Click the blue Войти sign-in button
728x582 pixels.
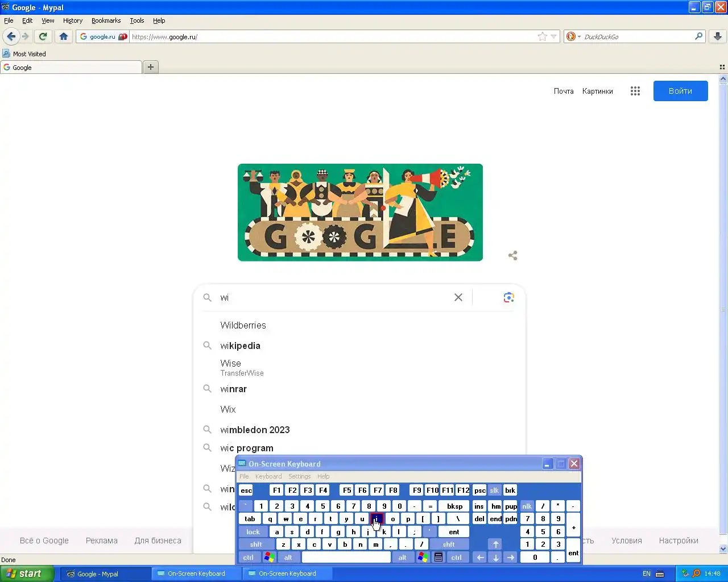click(x=680, y=91)
